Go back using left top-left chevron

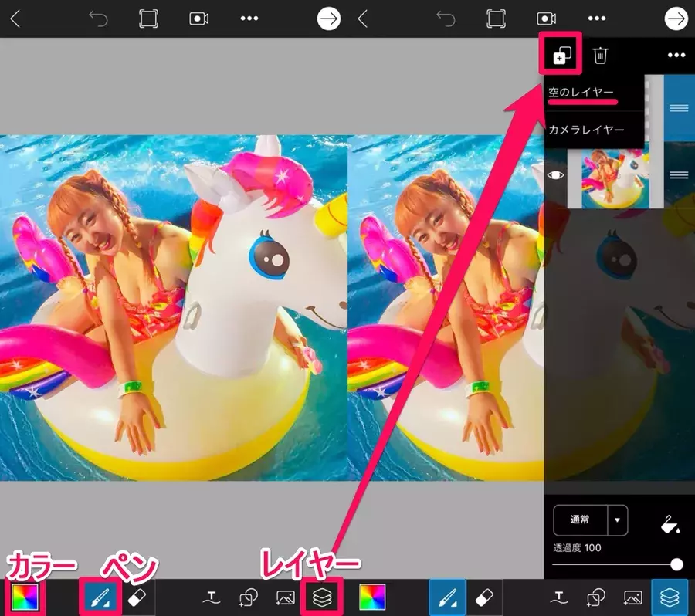pos(15,19)
